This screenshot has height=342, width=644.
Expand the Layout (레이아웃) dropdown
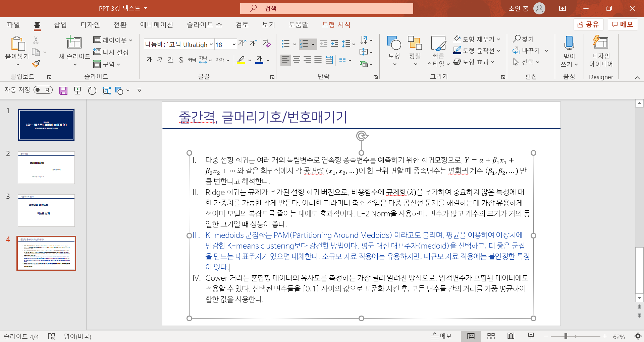pos(130,40)
